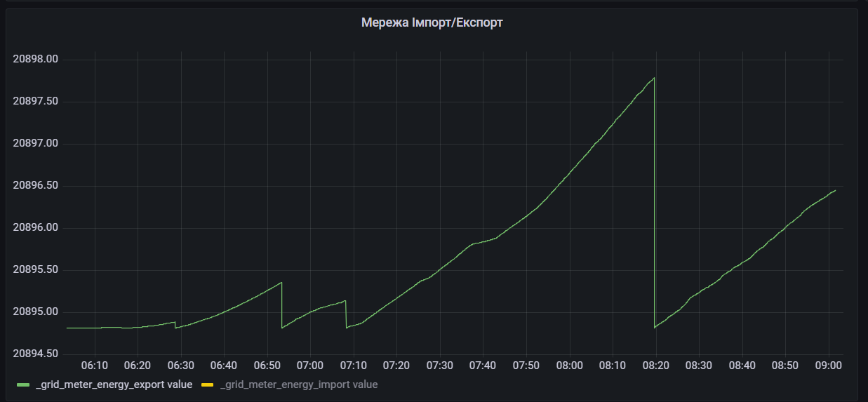Click the end of the export line after 09:00
Image resolution: width=868 pixels, height=402 pixels.
click(835, 190)
